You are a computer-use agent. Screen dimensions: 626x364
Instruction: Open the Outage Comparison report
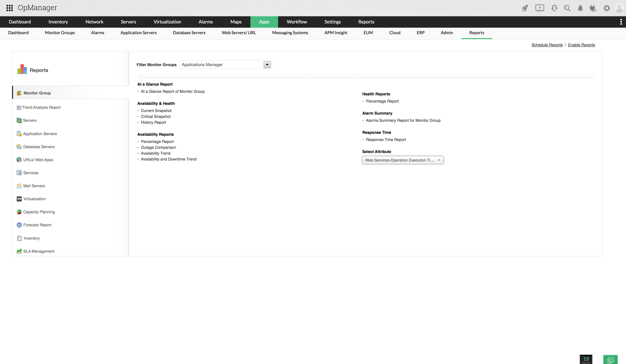click(158, 147)
